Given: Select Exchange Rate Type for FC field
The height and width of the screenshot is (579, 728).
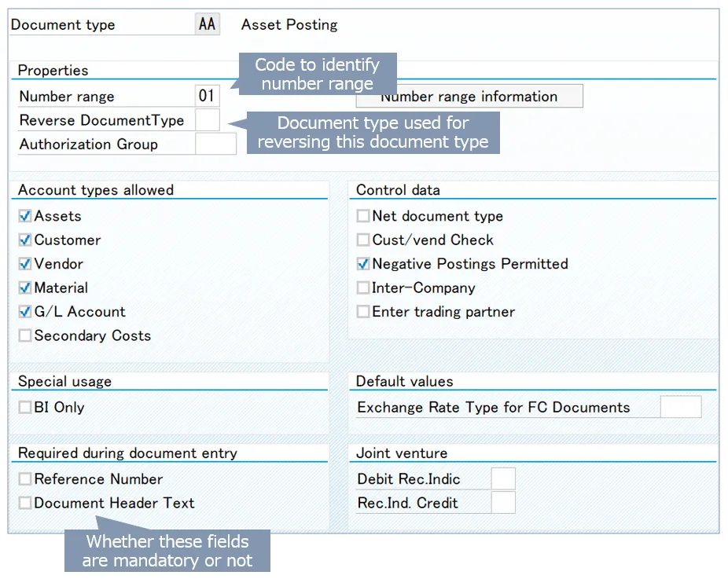Looking at the screenshot, I should tap(680, 407).
